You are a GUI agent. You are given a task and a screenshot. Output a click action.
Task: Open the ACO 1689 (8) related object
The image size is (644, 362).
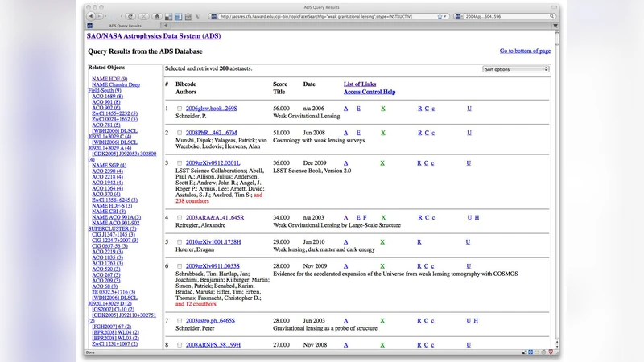point(107,96)
